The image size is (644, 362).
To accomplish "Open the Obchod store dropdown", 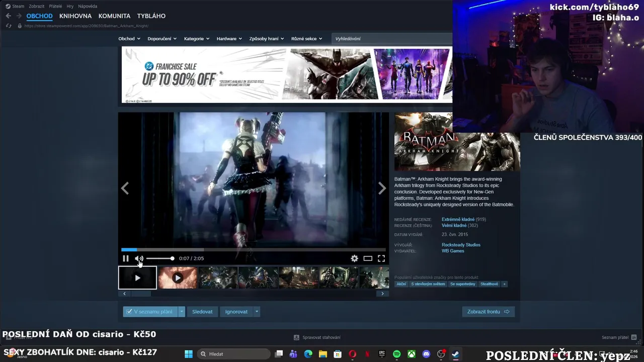I will click(129, 39).
